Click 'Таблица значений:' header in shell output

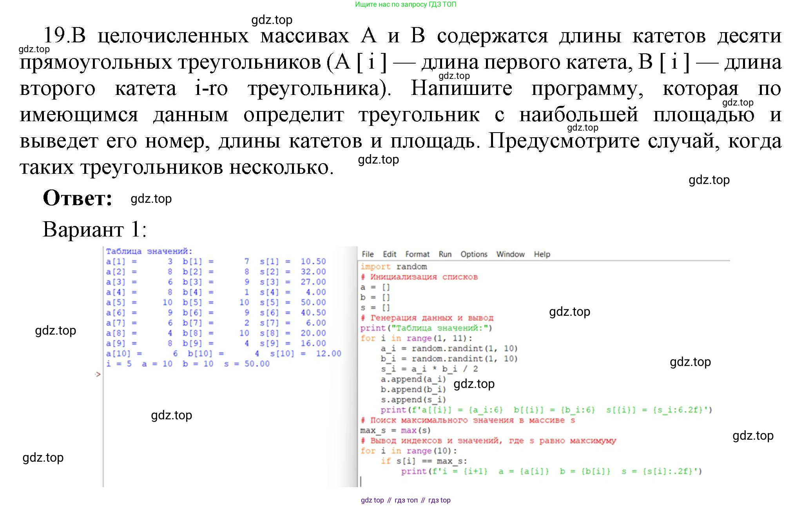149,251
